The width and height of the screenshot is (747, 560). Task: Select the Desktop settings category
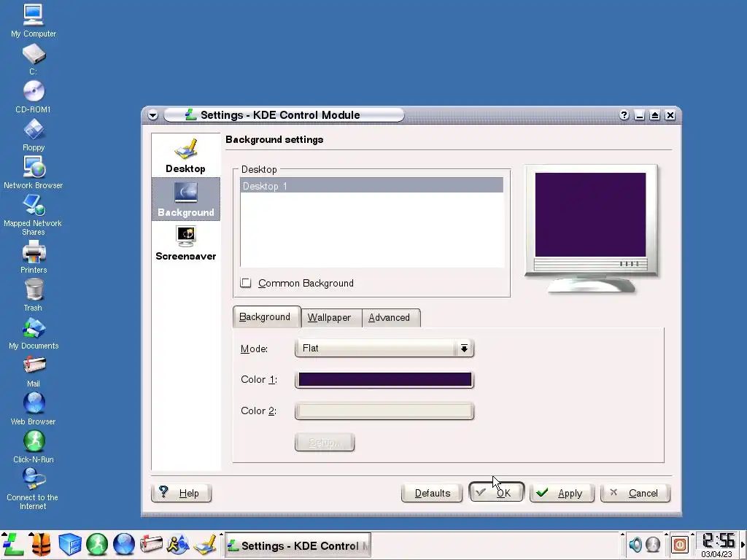click(186, 156)
